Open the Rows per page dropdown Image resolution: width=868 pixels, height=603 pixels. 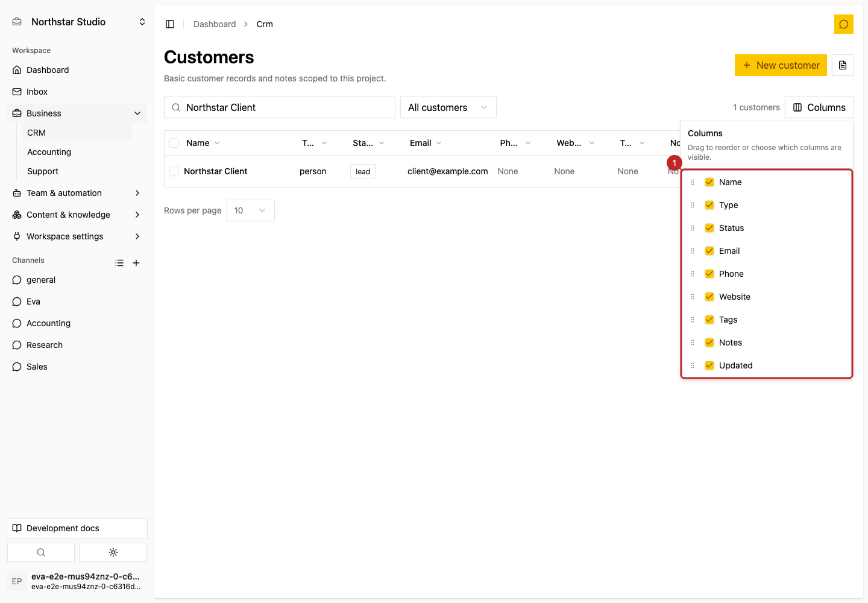tap(251, 210)
